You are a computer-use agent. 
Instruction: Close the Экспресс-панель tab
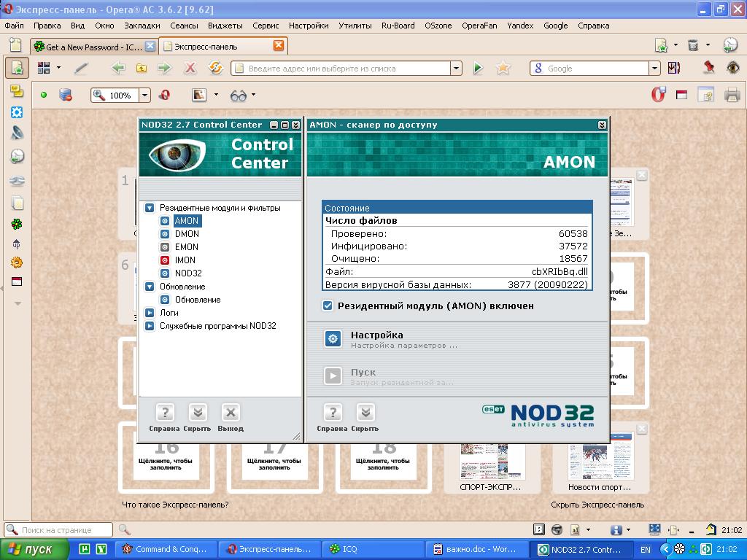[x=279, y=45]
